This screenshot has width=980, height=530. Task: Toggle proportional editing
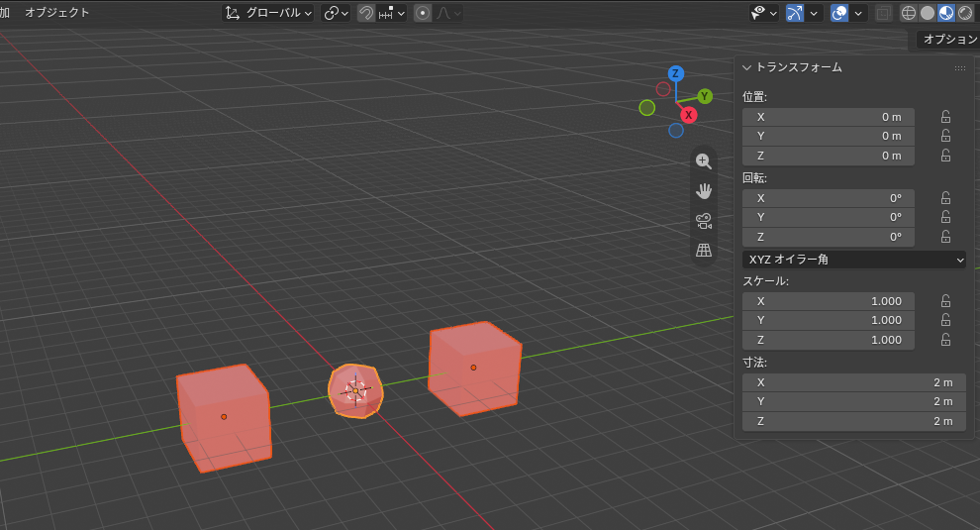(423, 13)
